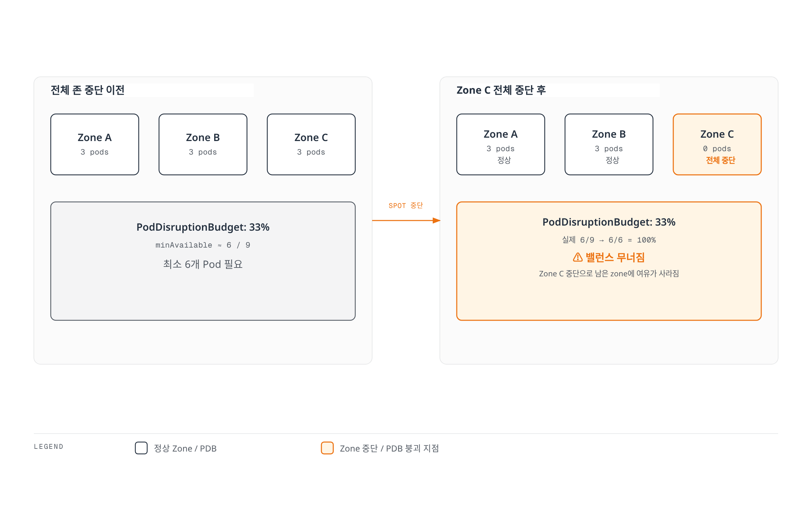812x508 pixels.
Task: Select the dark-outlined 정상 Zone legend swatch
Action: click(x=141, y=448)
